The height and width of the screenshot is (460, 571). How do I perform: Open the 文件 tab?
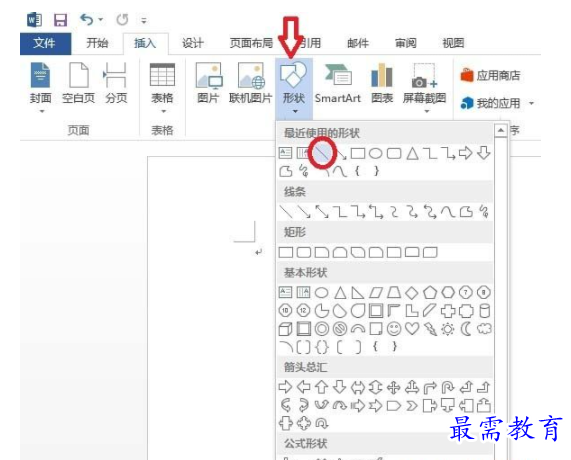click(45, 43)
